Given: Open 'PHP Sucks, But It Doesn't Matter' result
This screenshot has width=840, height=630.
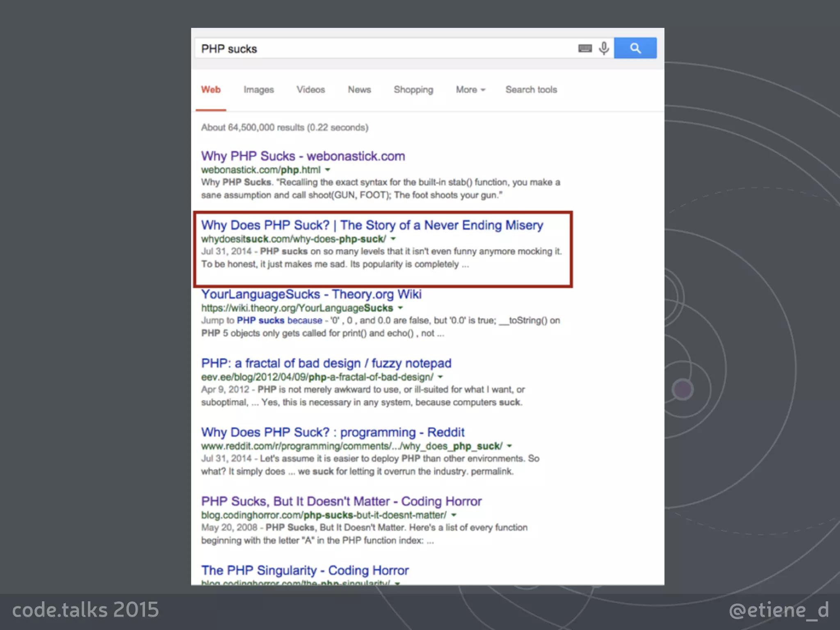Looking at the screenshot, I should (x=341, y=501).
